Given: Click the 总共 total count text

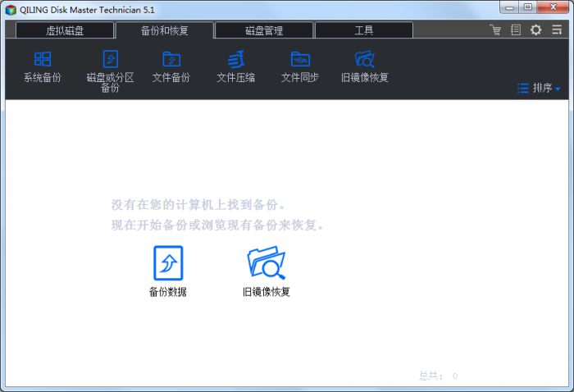Looking at the screenshot, I should 439,376.
